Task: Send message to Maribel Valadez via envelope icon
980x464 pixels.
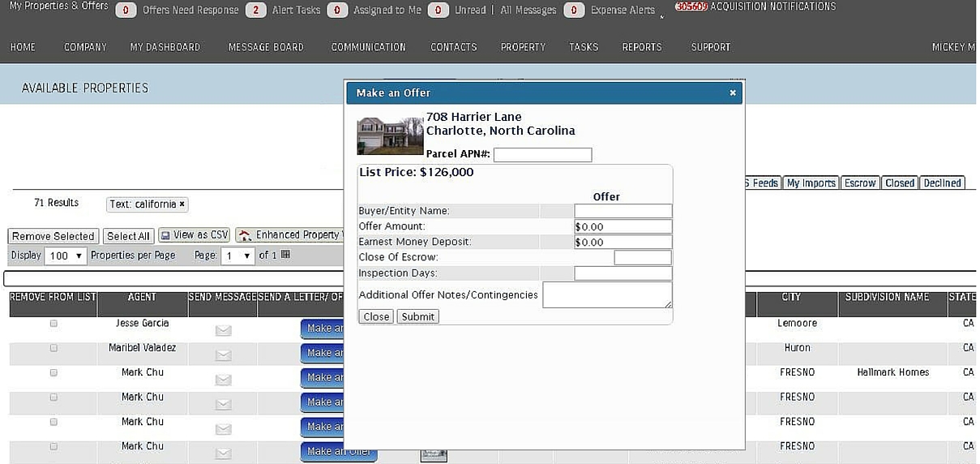Action: point(223,354)
